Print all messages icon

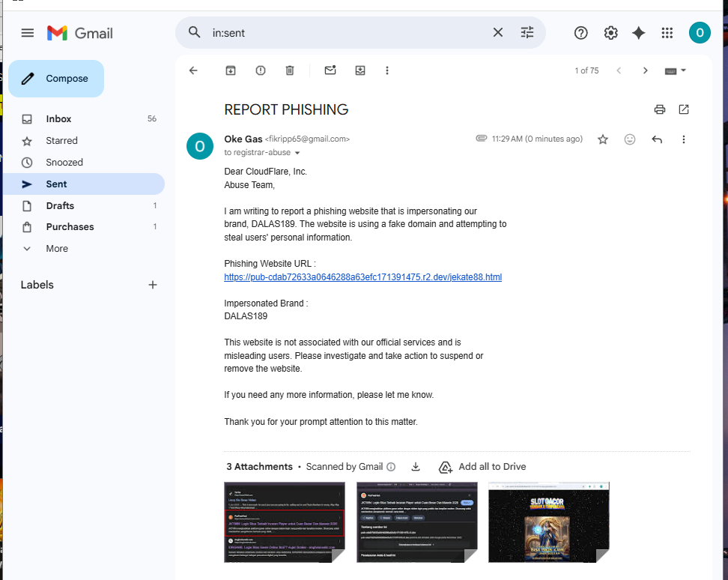pyautogui.click(x=660, y=109)
